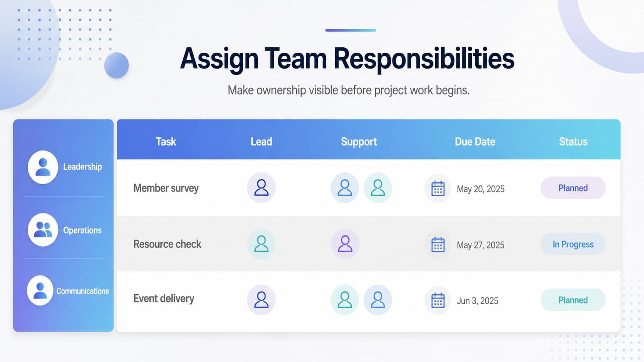Viewport: 644px width, 362px height.
Task: Click the blue support avatar for Event delivery
Action: [378, 300]
